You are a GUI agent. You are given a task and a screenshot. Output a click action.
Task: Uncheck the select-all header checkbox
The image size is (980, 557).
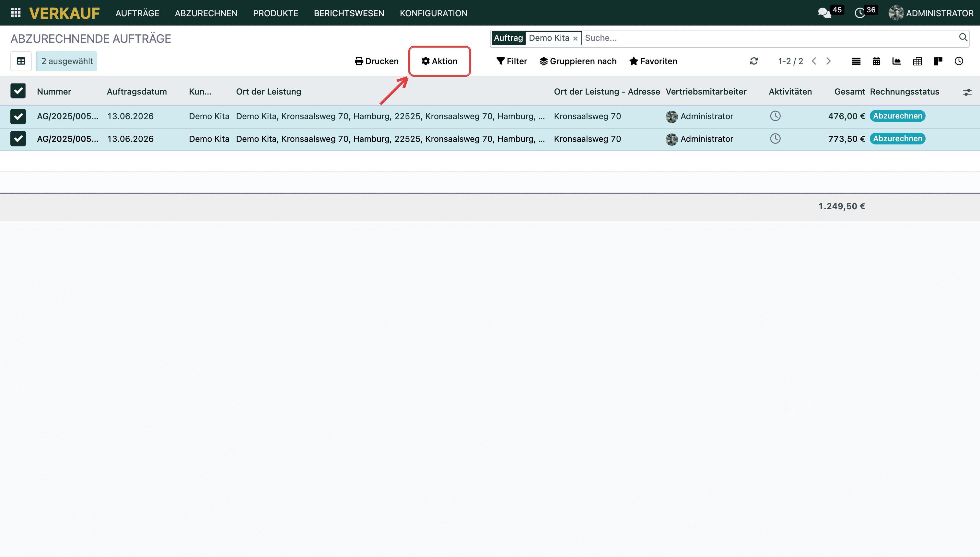[18, 91]
